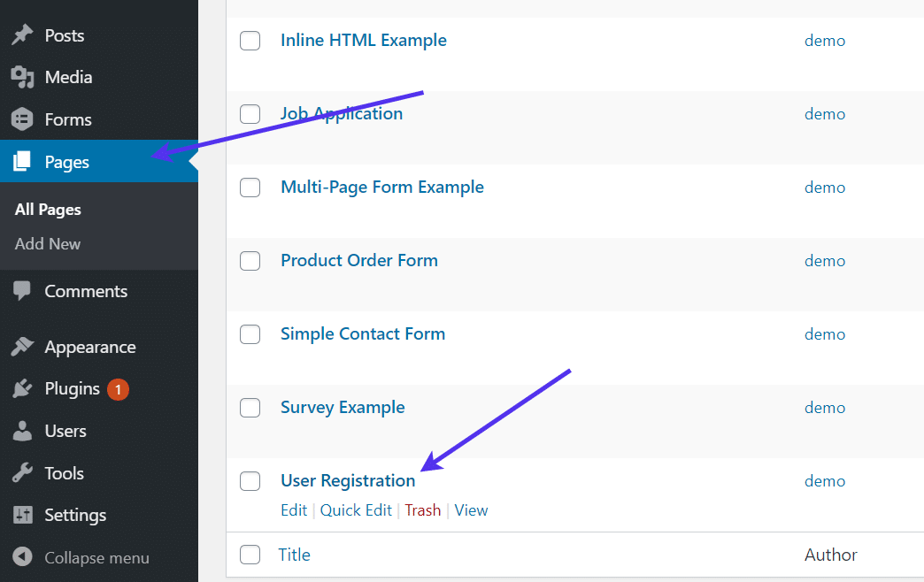Open the Posts section via pushpin icon
This screenshot has height=582, width=924.
click(x=23, y=34)
